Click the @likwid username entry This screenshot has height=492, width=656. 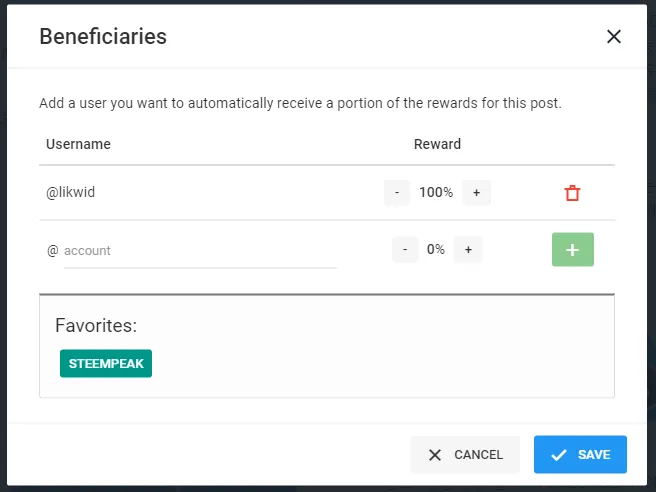[69, 193]
